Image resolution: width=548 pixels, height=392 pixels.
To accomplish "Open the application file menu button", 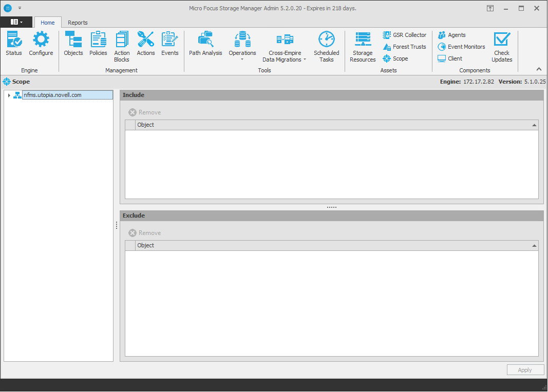I will click(x=16, y=22).
